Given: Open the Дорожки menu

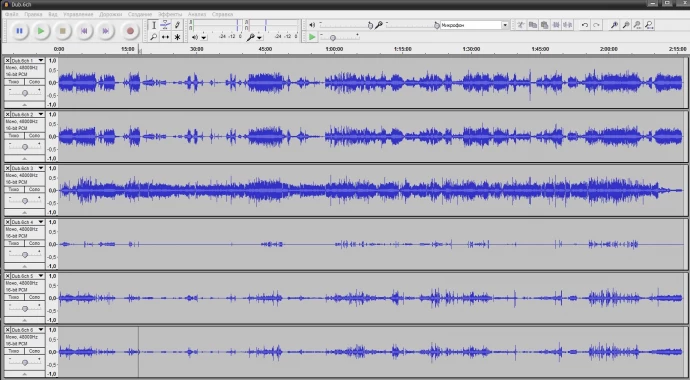Looking at the screenshot, I should (x=110, y=14).
